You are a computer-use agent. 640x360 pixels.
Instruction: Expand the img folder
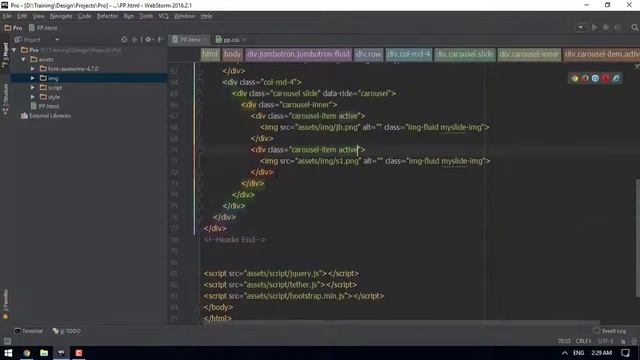(33, 78)
